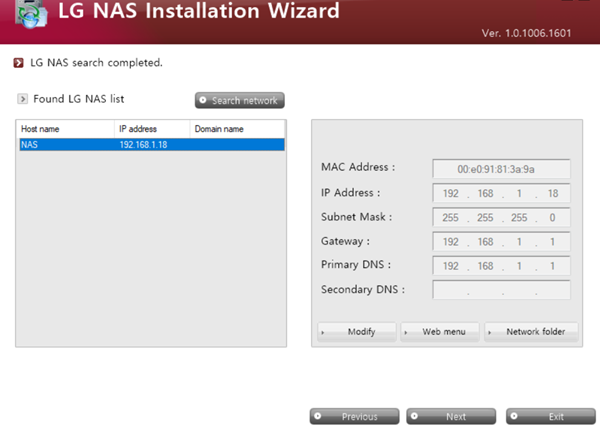600x427 pixels.
Task: Proceed with the Next button
Action: coord(451,416)
